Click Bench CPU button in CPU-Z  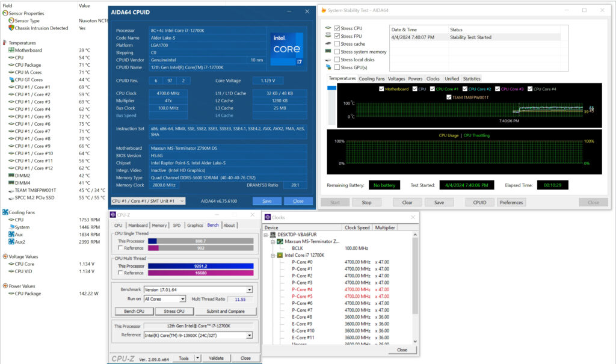tap(134, 311)
